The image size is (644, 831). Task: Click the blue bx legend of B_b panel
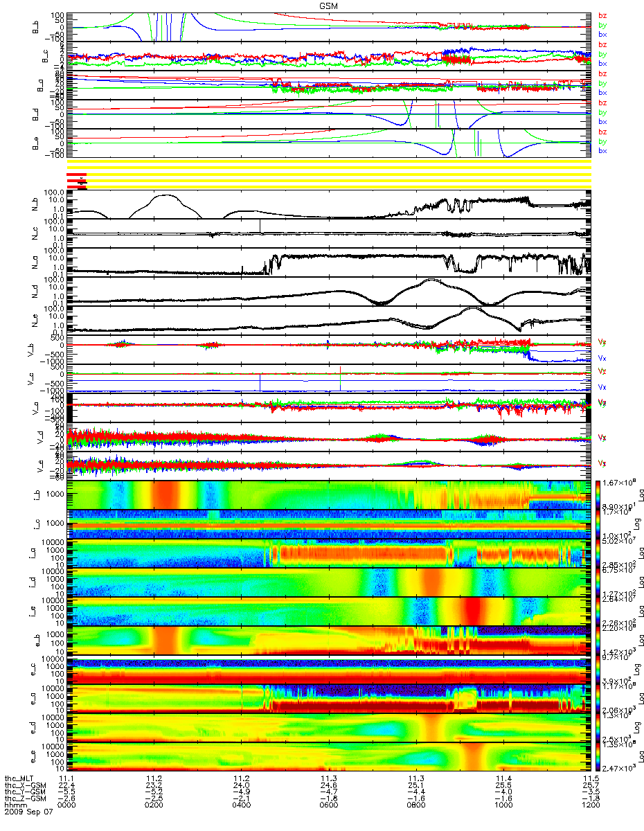coord(602,34)
